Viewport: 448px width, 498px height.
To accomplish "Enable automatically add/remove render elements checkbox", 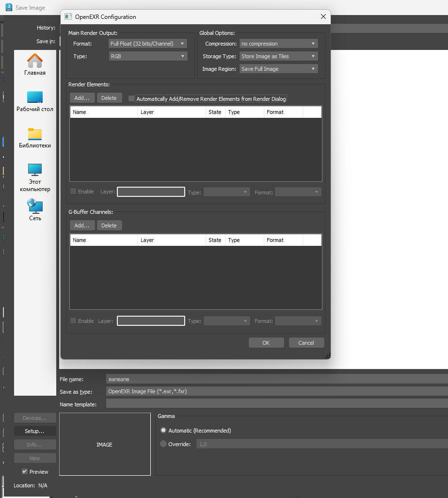I will pyautogui.click(x=131, y=98).
